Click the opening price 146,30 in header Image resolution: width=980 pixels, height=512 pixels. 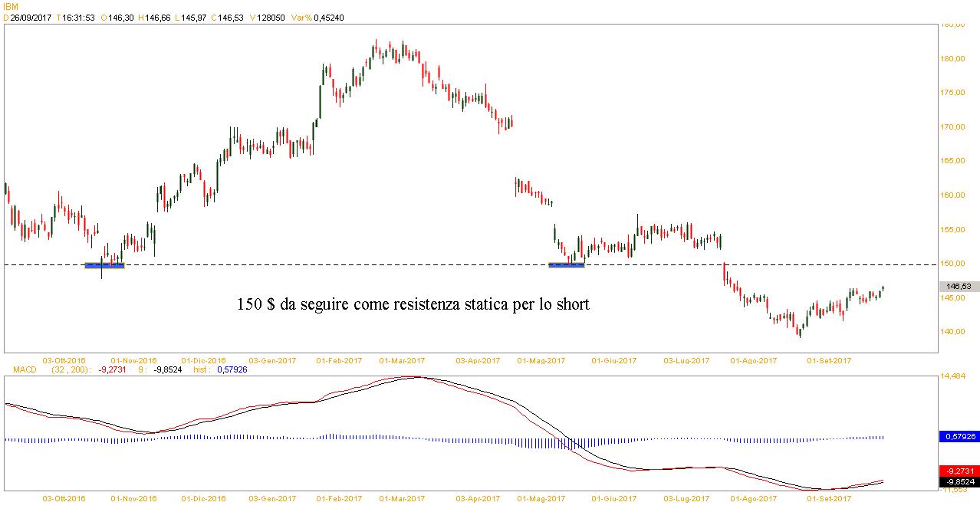[x=122, y=18]
